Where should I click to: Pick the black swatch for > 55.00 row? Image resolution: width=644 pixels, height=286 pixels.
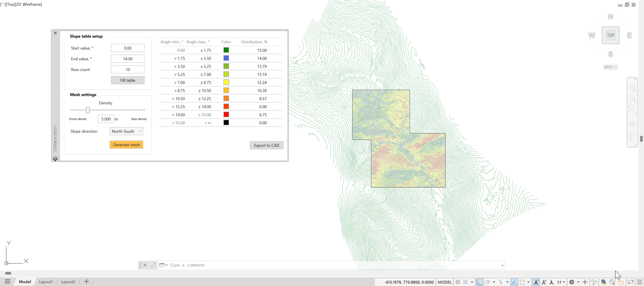226,122
